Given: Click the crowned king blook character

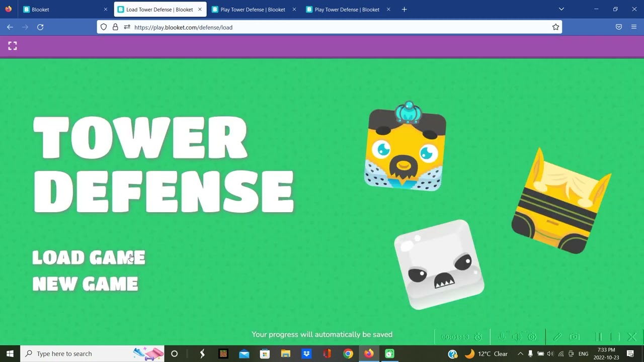Looking at the screenshot, I should pyautogui.click(x=406, y=147).
